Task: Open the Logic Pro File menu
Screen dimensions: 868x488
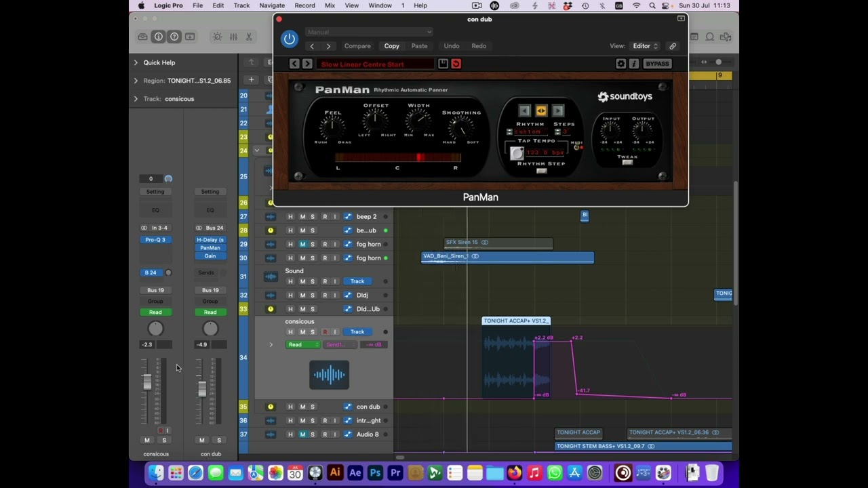Action: coord(197,5)
